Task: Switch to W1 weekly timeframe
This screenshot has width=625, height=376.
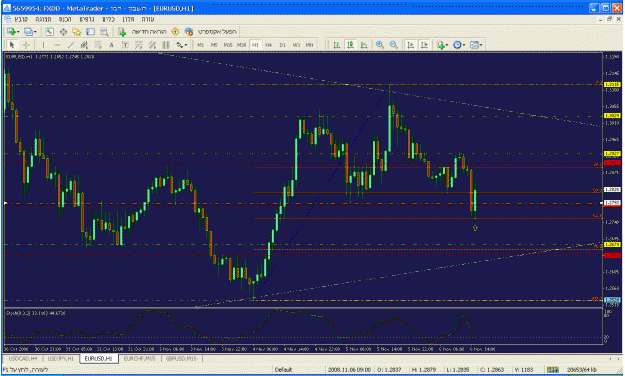Action: click(296, 45)
